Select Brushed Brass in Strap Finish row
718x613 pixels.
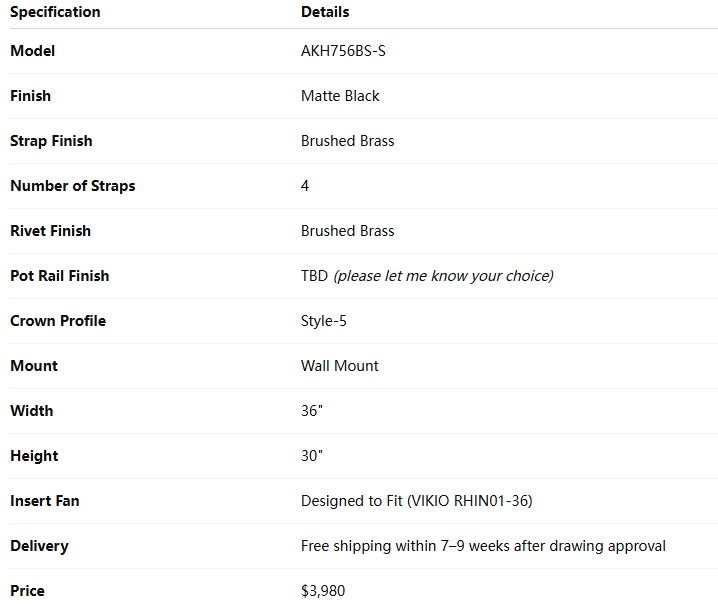tap(347, 141)
